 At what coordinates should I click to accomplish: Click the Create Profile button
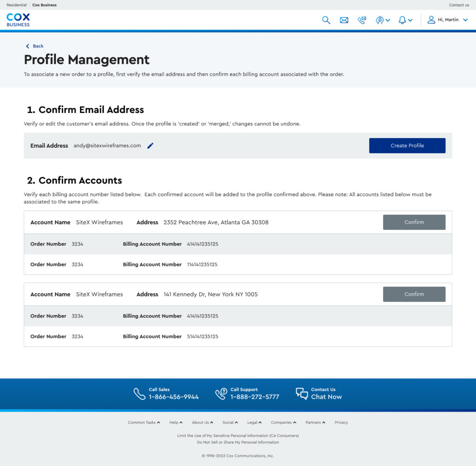point(407,145)
